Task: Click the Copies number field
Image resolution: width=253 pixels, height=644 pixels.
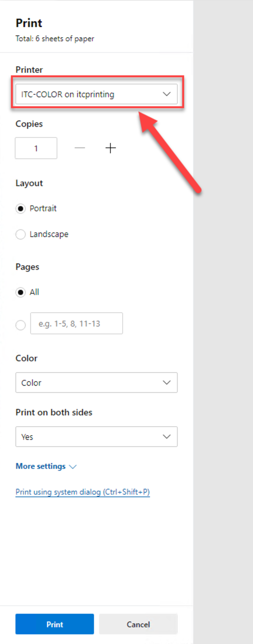Action: [x=36, y=148]
